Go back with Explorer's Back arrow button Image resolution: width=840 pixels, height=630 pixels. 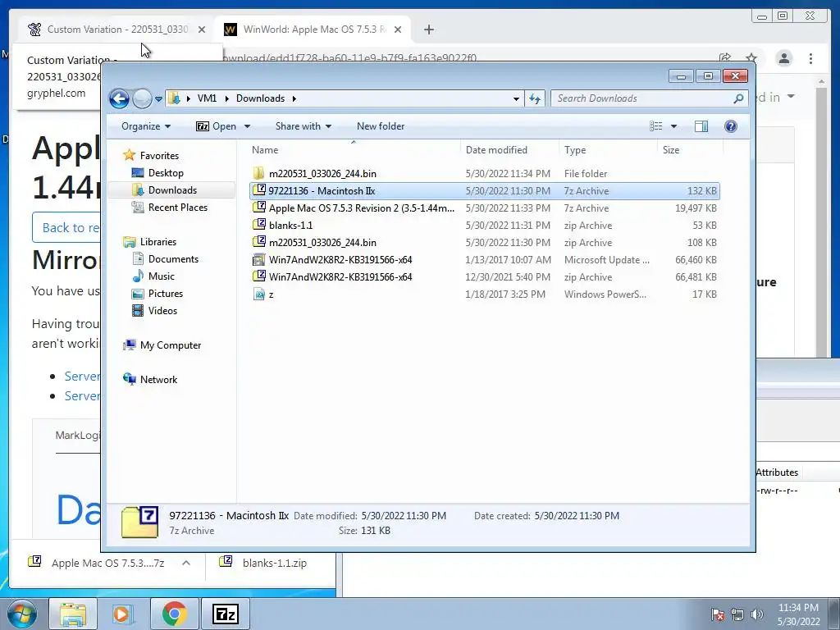pos(119,98)
